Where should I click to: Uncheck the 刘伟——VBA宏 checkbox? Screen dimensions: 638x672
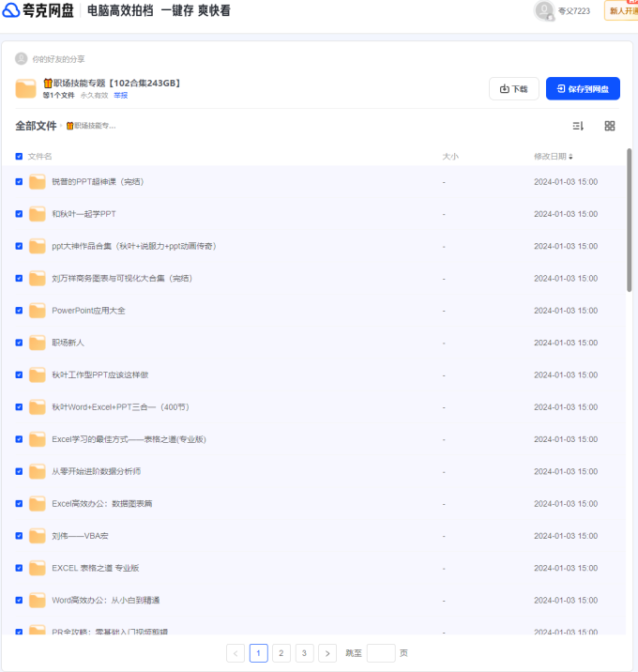click(x=19, y=535)
